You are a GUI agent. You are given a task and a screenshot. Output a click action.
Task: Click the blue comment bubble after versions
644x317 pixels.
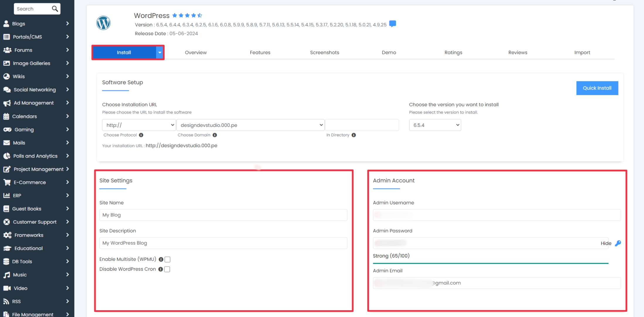pyautogui.click(x=392, y=24)
